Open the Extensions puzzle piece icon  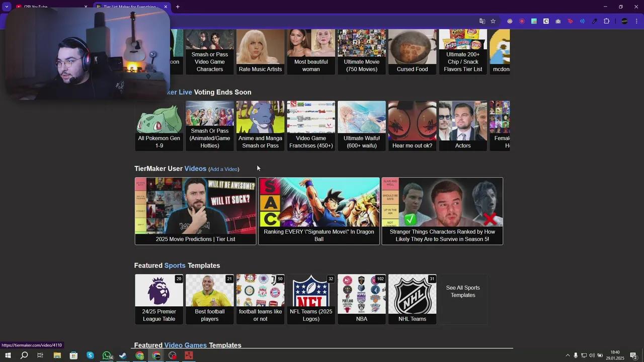click(606, 21)
